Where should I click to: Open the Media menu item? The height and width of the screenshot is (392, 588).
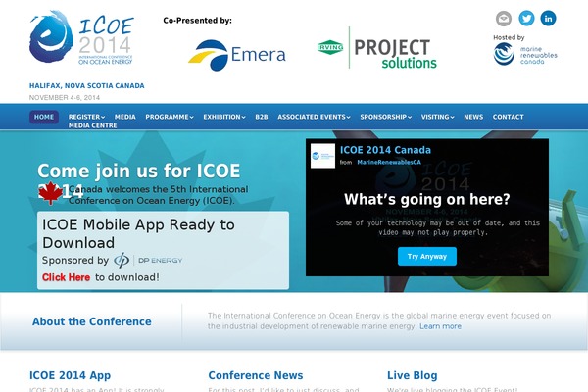click(124, 117)
